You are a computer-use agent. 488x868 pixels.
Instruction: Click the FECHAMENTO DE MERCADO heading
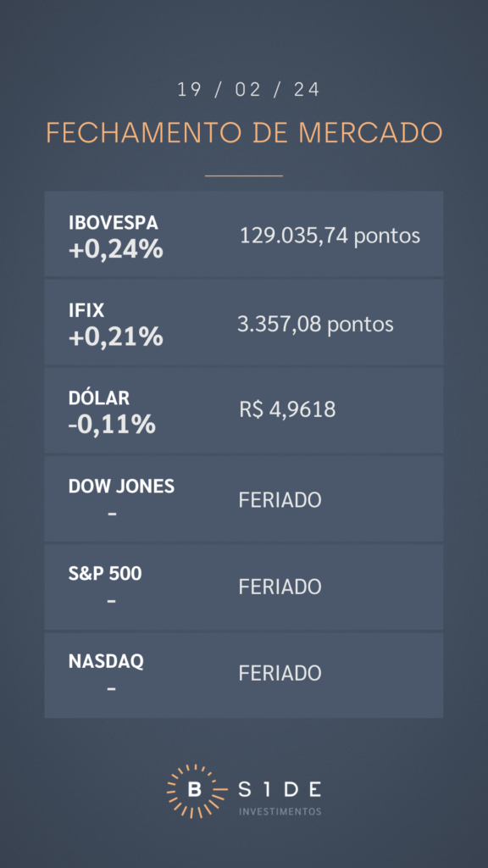(244, 133)
